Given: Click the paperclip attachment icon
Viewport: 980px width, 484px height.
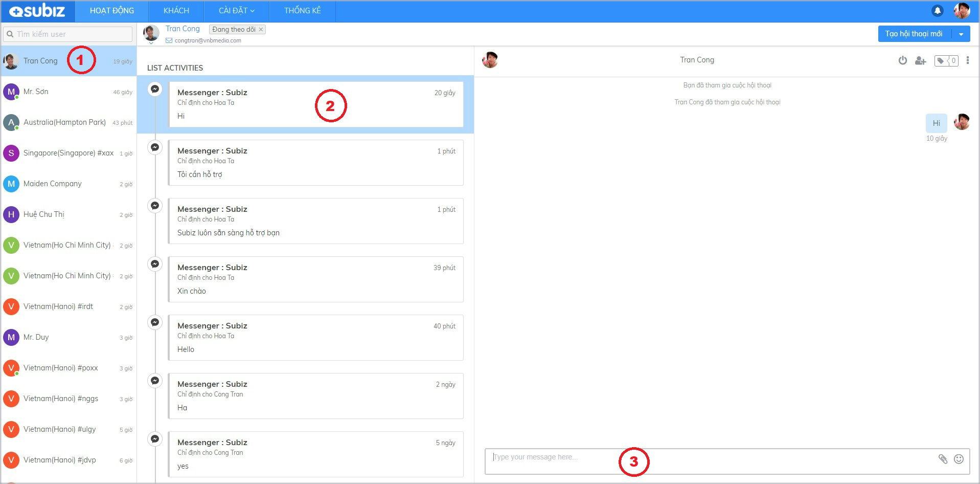Looking at the screenshot, I should (x=943, y=459).
